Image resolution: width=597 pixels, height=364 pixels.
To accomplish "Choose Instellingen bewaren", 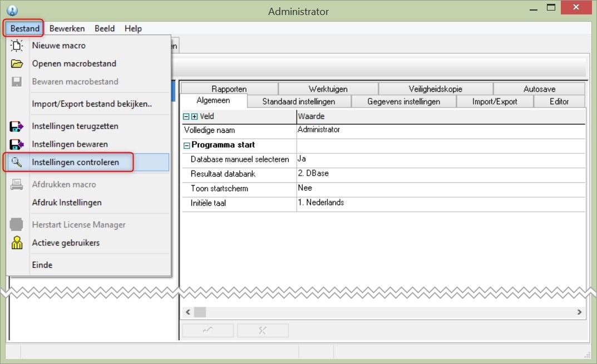I will (x=70, y=144).
